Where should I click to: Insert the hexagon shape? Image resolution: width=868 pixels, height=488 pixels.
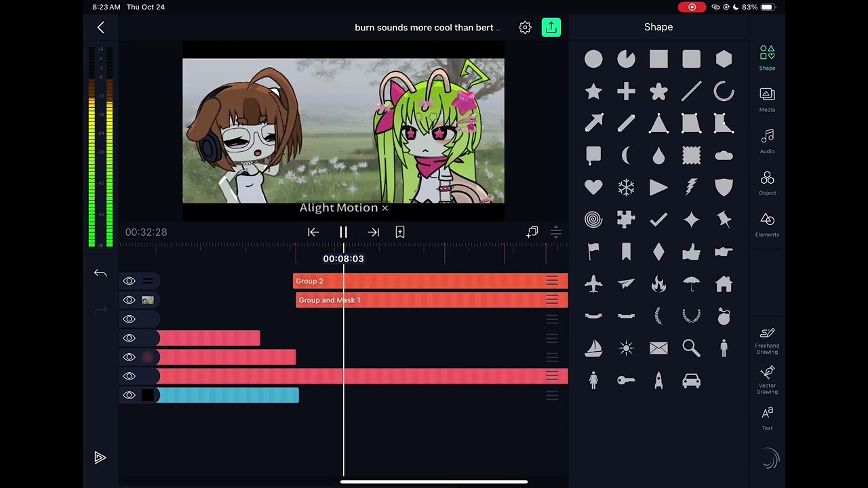[724, 59]
